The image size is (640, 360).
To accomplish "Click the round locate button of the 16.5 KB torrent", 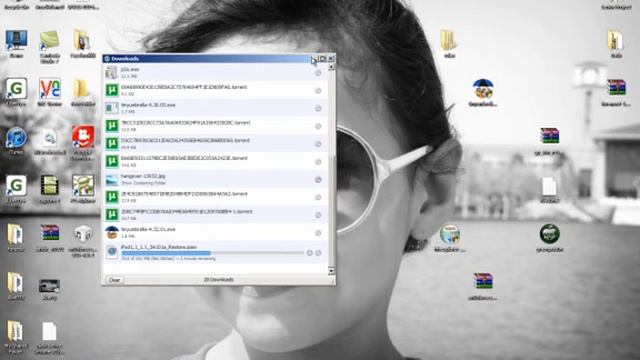I will point(318,144).
